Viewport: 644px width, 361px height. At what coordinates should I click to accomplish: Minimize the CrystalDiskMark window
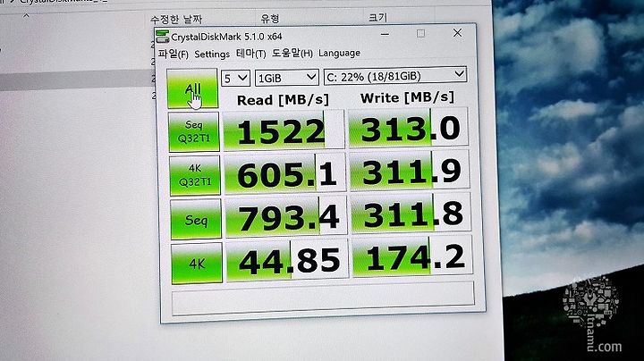click(x=385, y=35)
